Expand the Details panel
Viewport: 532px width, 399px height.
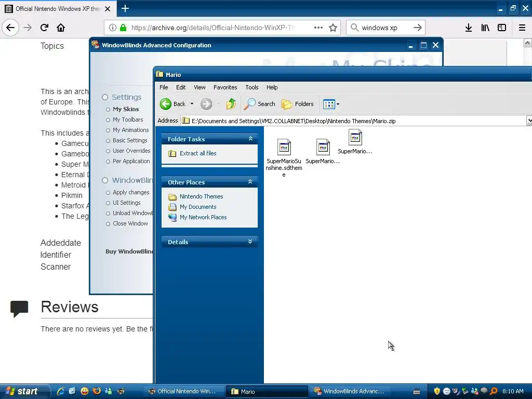[x=250, y=242]
